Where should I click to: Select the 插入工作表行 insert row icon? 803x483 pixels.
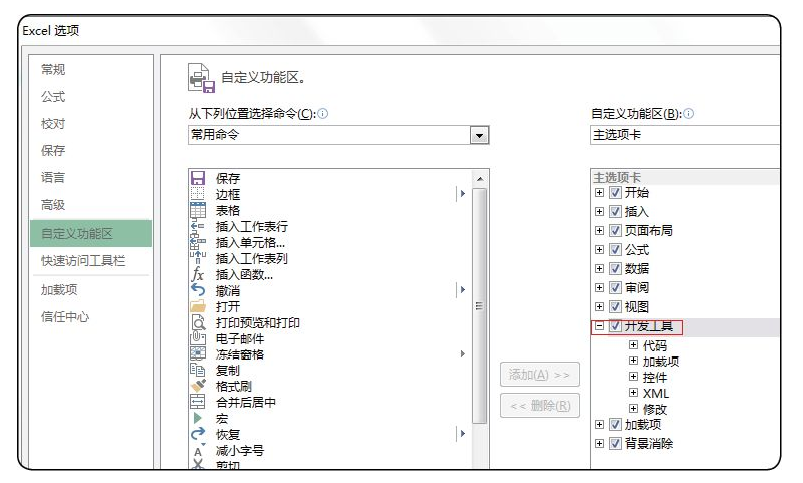tap(198, 226)
